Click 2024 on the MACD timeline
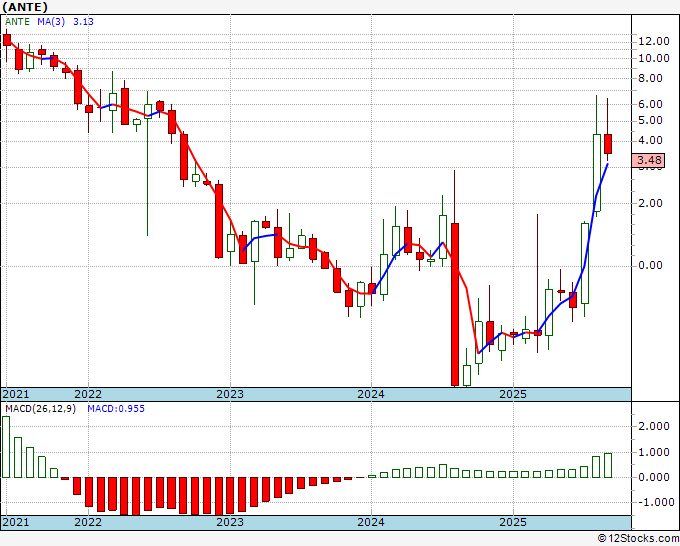Image resolution: width=680 pixels, height=546 pixels. tap(371, 522)
